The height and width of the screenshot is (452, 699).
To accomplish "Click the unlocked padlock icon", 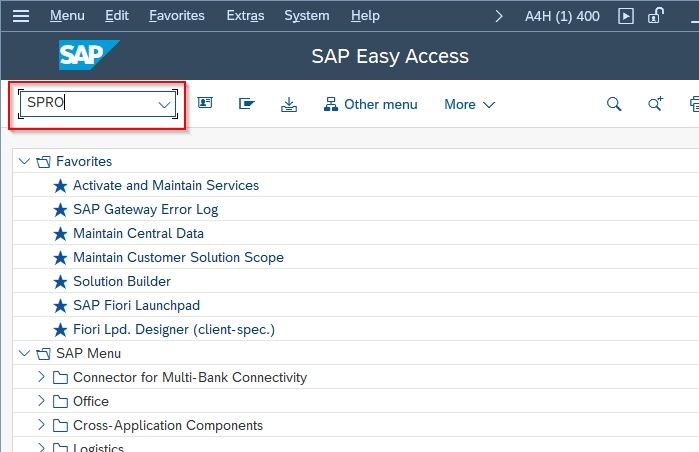I will coord(656,16).
